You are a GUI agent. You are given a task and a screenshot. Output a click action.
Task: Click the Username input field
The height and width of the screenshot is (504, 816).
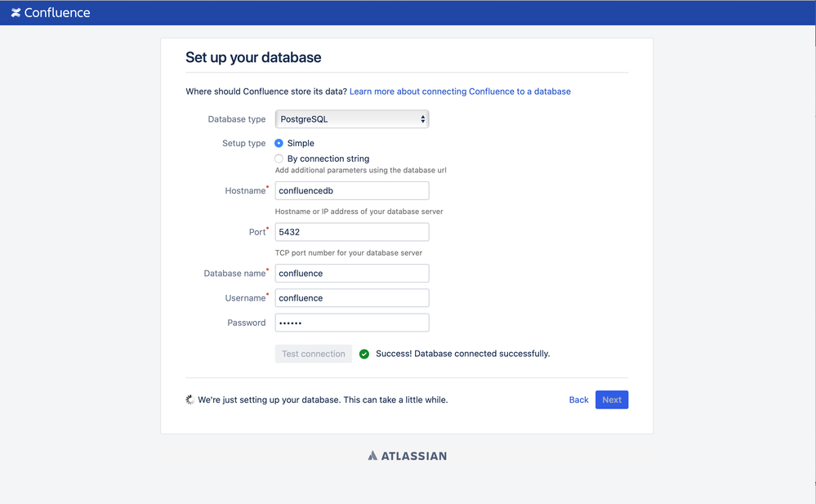coord(352,298)
